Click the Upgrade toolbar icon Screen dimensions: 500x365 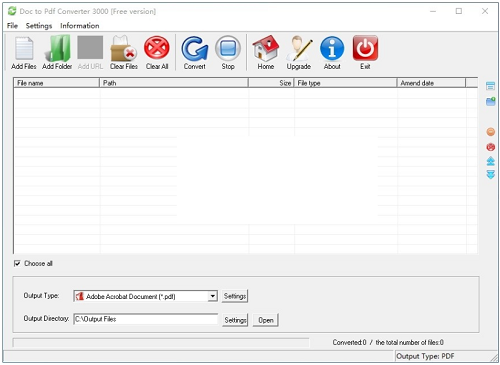click(299, 53)
